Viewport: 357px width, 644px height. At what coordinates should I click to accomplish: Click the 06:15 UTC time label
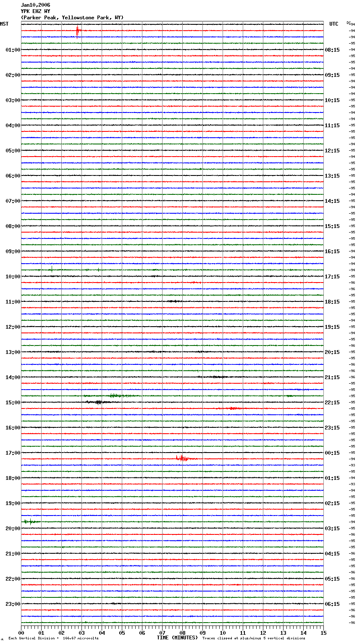tap(332, 604)
